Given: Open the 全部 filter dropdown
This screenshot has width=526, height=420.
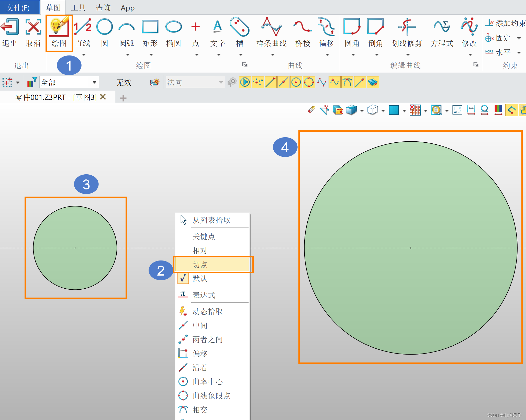Looking at the screenshot, I should click(94, 82).
